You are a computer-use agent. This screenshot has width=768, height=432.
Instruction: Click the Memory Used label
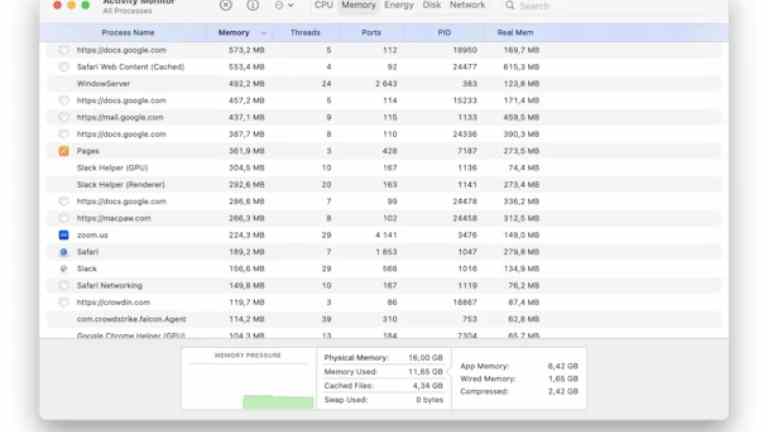click(x=350, y=372)
